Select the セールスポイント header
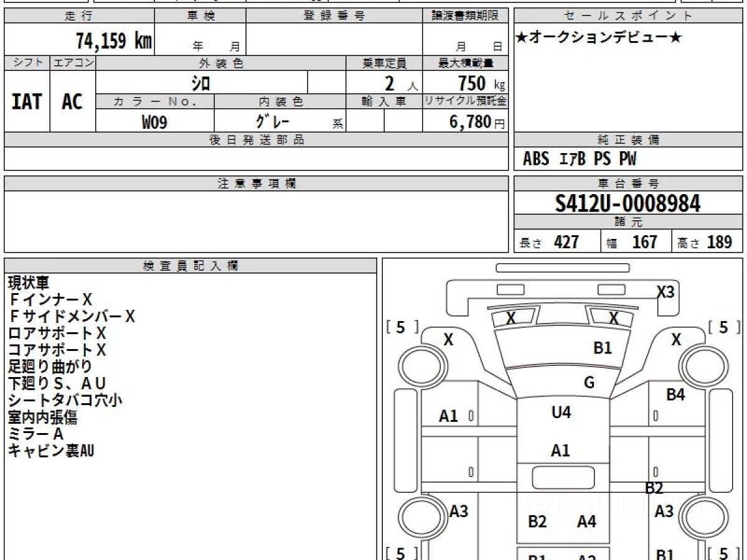Viewport: 747px width, 560px height. pos(628,16)
